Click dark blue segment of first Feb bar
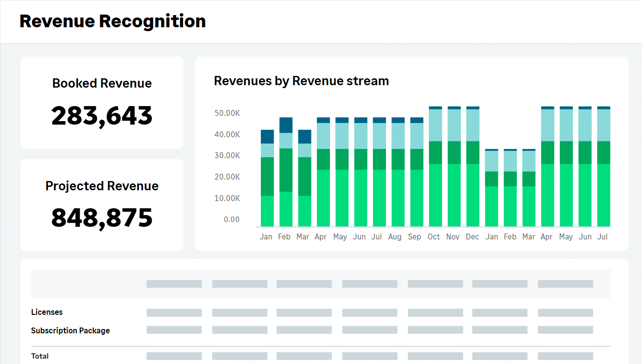The image size is (642, 364). (286, 125)
